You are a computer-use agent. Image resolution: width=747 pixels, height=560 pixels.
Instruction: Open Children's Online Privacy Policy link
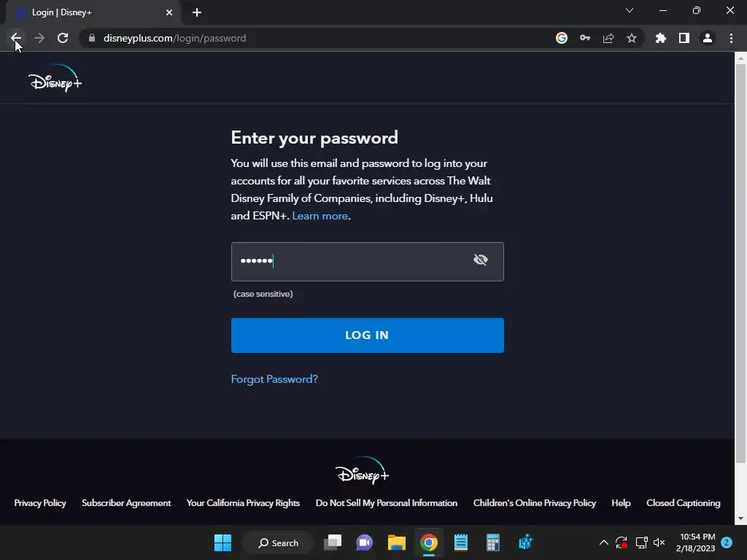535,503
